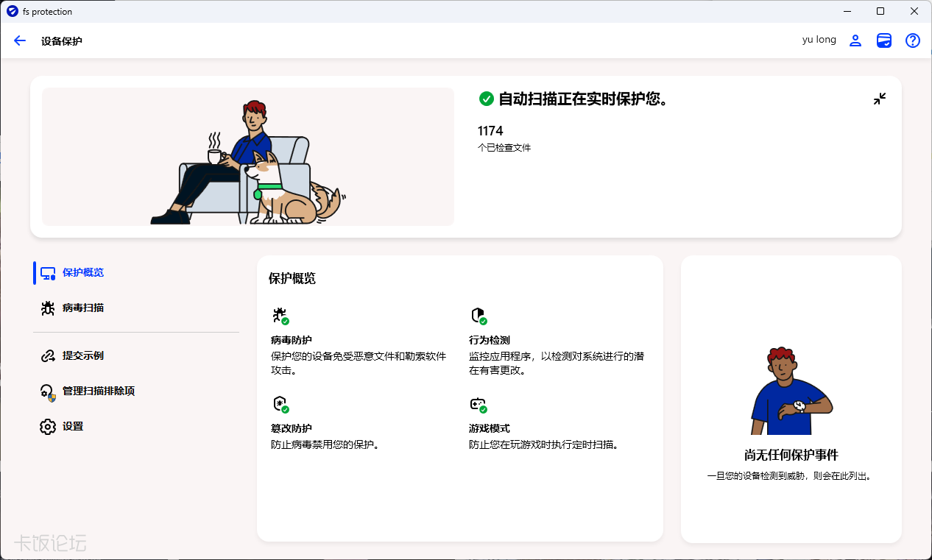Click the 尚无任何保护事件 heading
The height and width of the screenshot is (560, 932).
(x=791, y=455)
